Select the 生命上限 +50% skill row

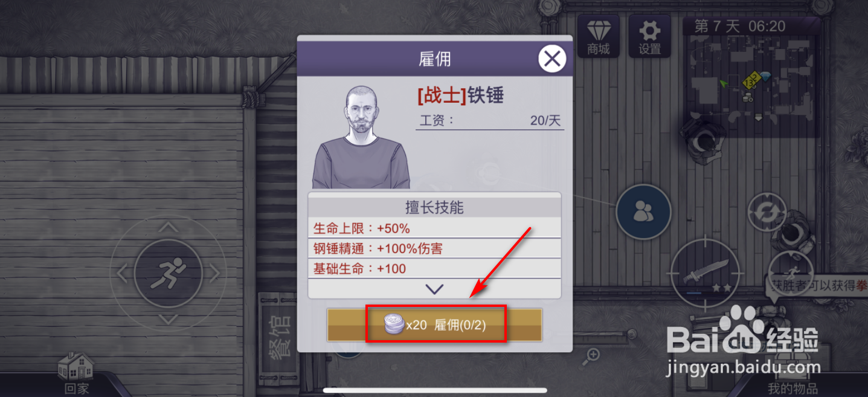tap(434, 228)
